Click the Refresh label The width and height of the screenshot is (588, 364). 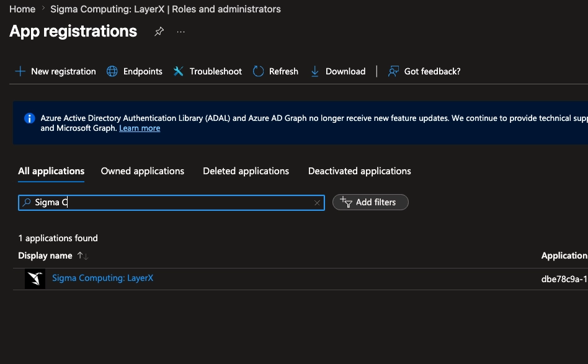tap(283, 71)
